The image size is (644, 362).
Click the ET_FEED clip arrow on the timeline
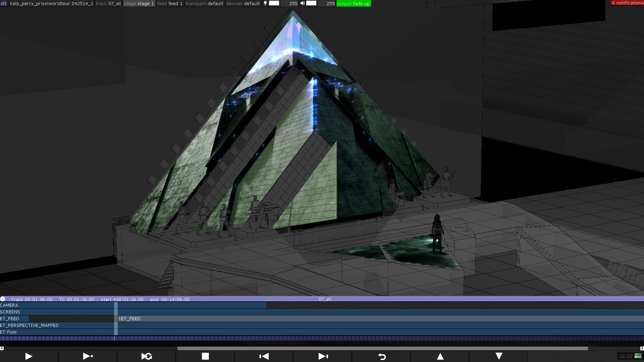(119, 319)
